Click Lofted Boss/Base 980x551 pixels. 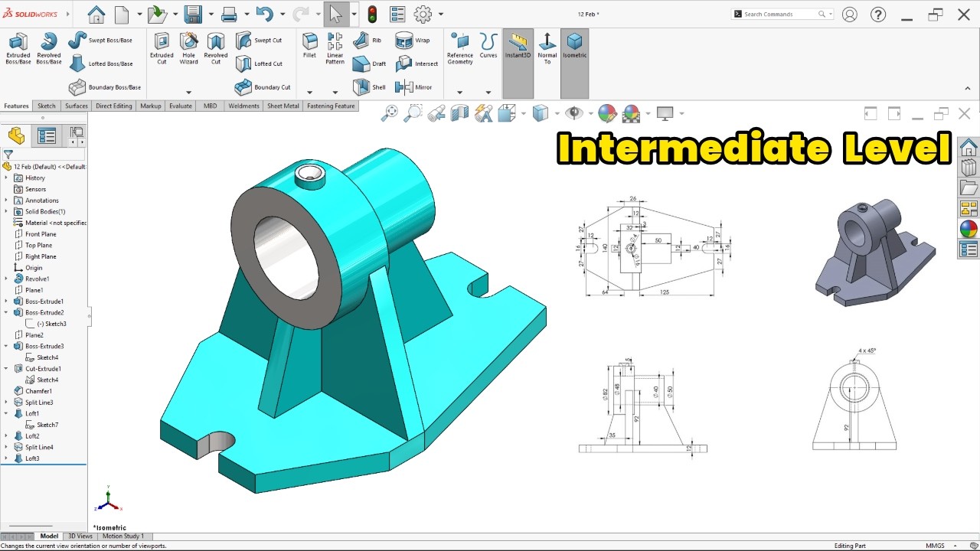click(x=100, y=64)
